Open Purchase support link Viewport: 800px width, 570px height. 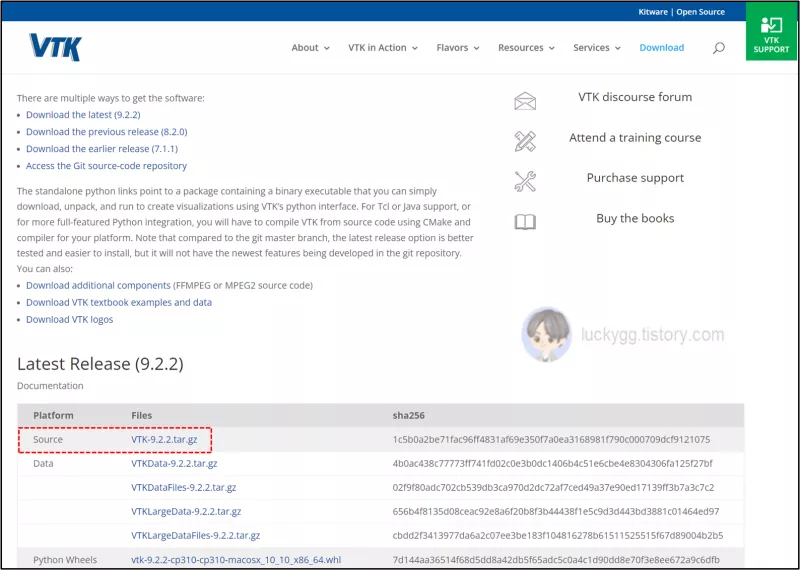(635, 178)
